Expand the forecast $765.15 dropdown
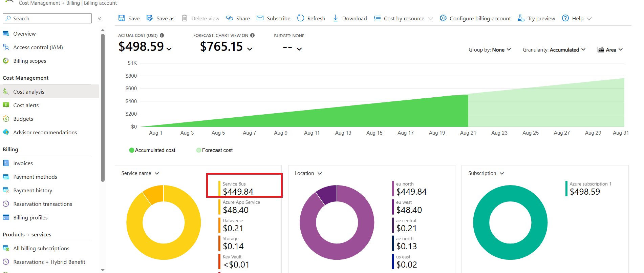The width and height of the screenshot is (644, 273). 250,49
